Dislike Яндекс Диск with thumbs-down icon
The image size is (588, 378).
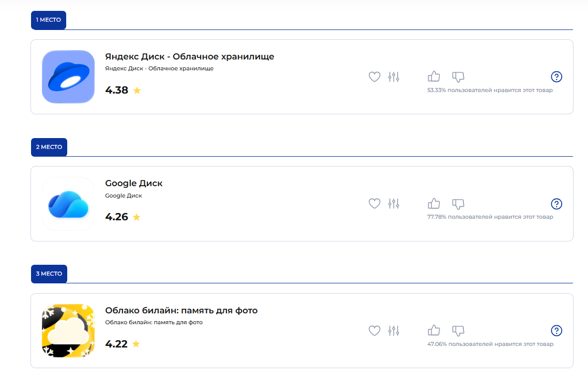[458, 77]
